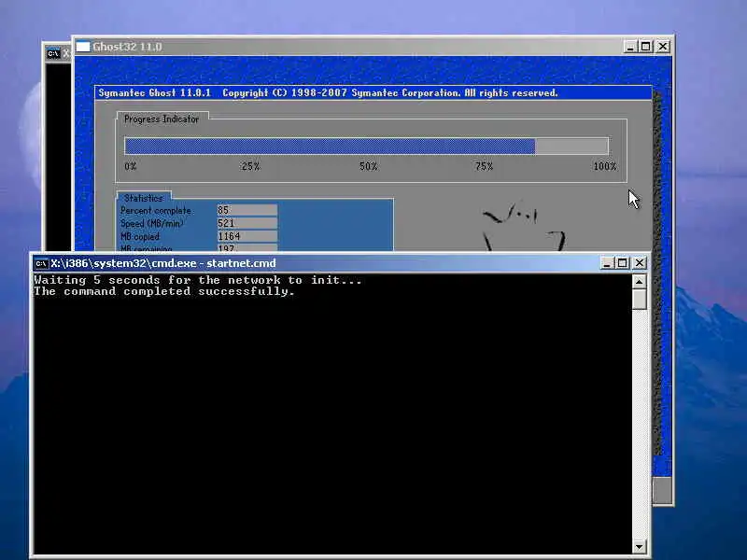
Task: Click the 'Waiting 5 seconds' console line
Action: click(198, 280)
